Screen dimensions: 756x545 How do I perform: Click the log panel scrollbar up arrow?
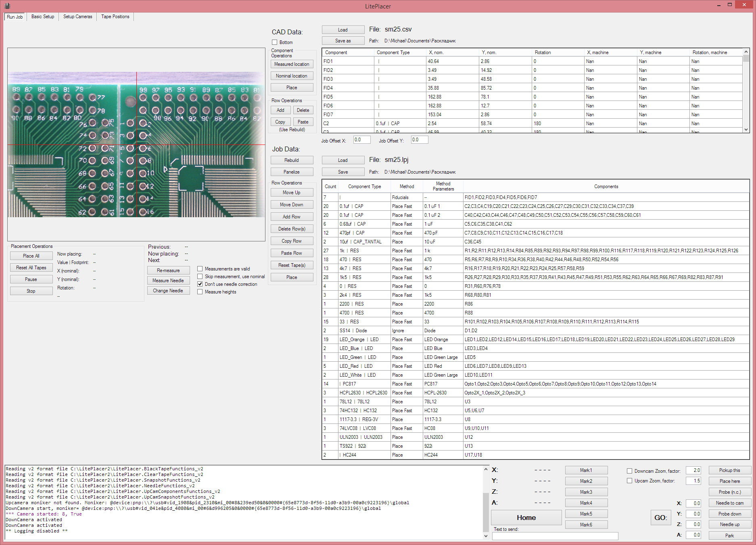486,469
